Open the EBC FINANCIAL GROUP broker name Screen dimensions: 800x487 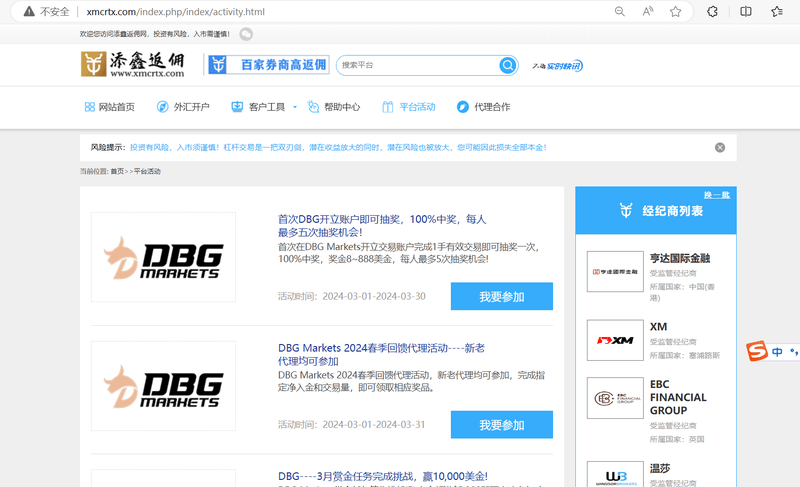point(678,397)
